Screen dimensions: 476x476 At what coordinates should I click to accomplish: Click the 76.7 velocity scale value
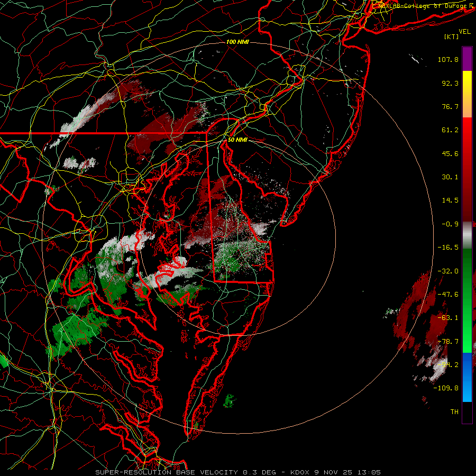450,106
